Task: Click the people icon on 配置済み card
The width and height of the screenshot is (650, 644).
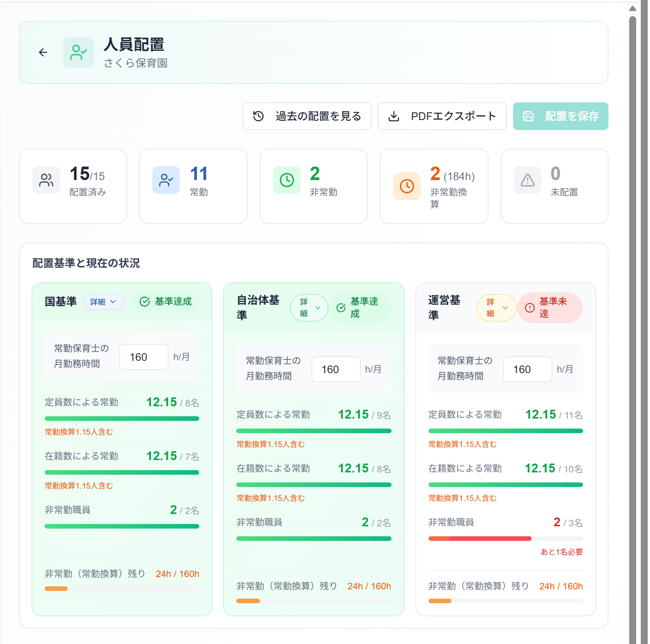Action: click(x=46, y=180)
